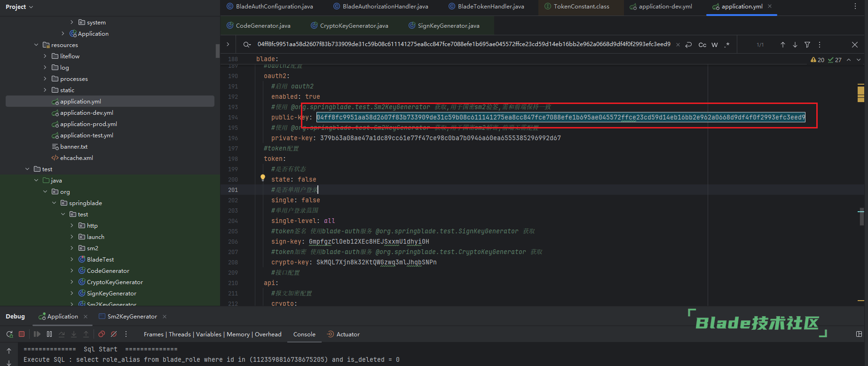Expand the replace field chevron

coord(228,44)
